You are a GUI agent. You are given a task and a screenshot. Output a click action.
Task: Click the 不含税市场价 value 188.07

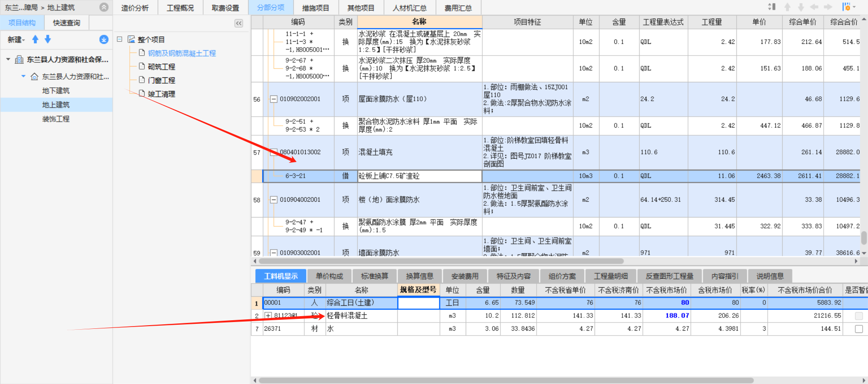click(677, 316)
